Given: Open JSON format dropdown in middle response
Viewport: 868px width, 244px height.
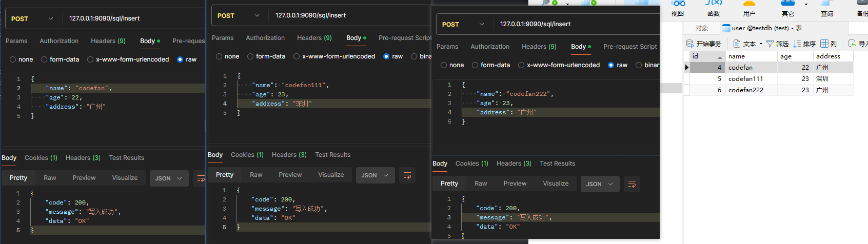Looking at the screenshot, I should pos(376,175).
